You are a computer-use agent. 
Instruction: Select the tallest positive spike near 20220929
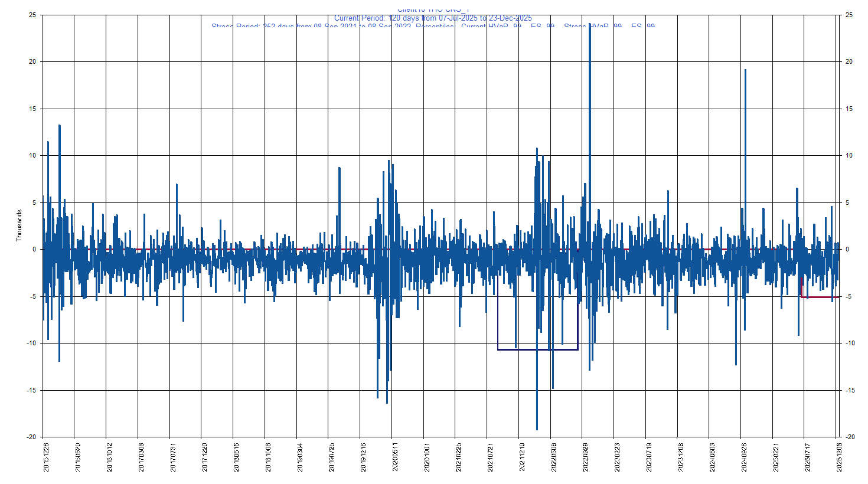click(x=589, y=59)
